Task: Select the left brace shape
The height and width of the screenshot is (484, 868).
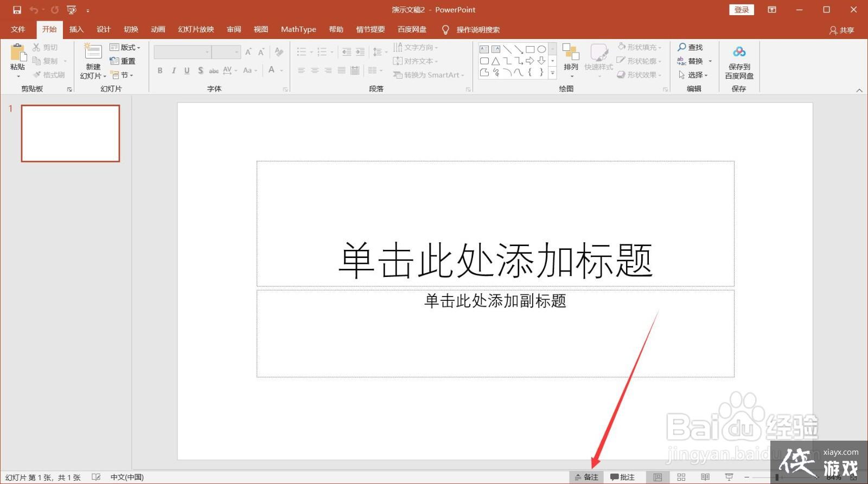Action: 530,72
